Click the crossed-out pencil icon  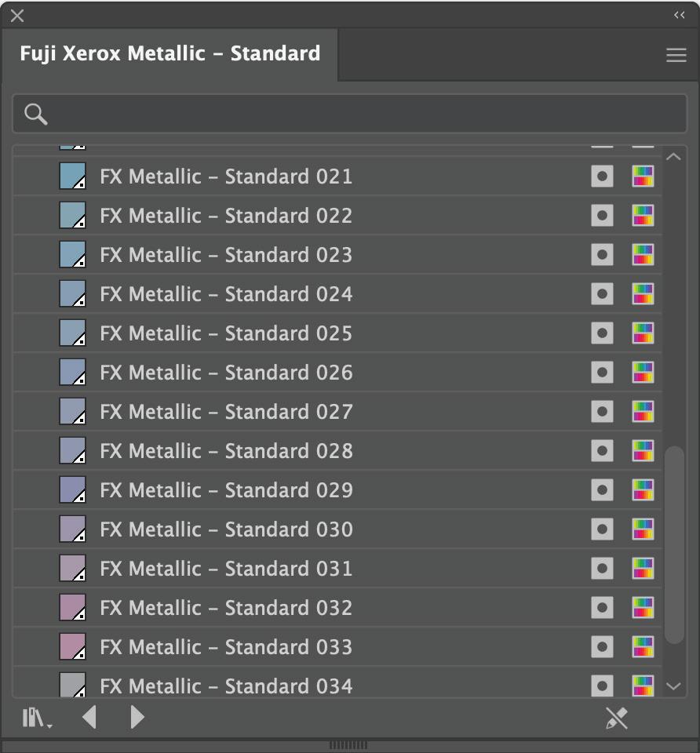tap(617, 718)
